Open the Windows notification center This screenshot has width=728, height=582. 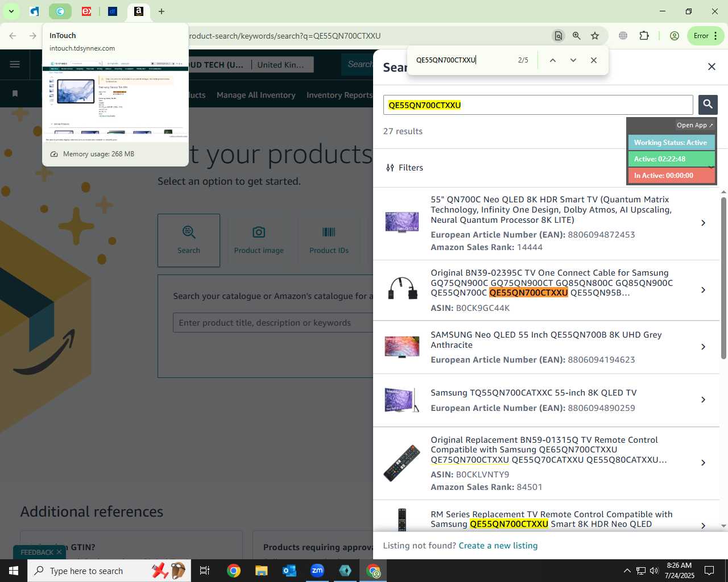point(709,571)
